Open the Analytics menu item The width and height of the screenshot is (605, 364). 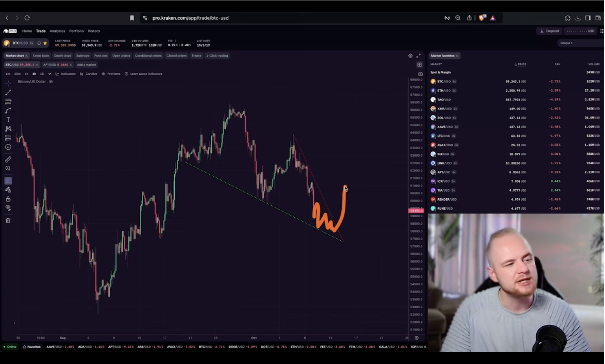[x=57, y=31]
